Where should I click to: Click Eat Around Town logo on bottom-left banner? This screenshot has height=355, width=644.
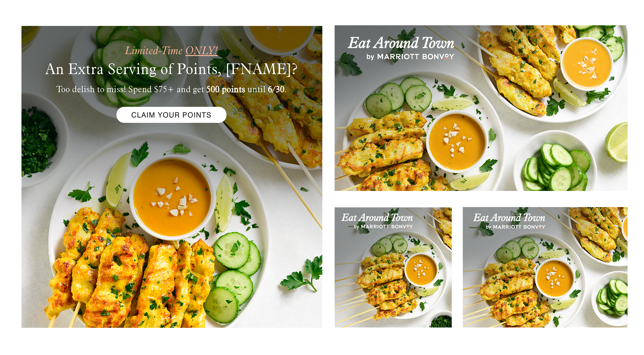(377, 218)
